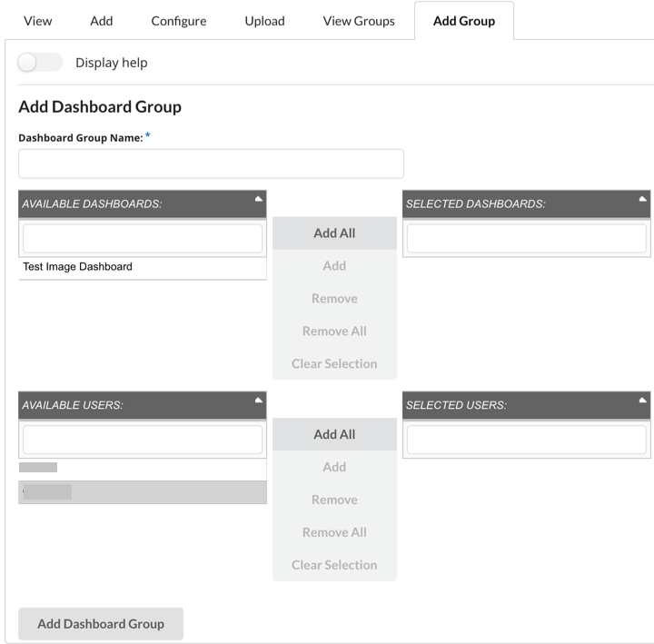Focus the Dashboard Group Name field
654x644 pixels.
click(x=211, y=163)
